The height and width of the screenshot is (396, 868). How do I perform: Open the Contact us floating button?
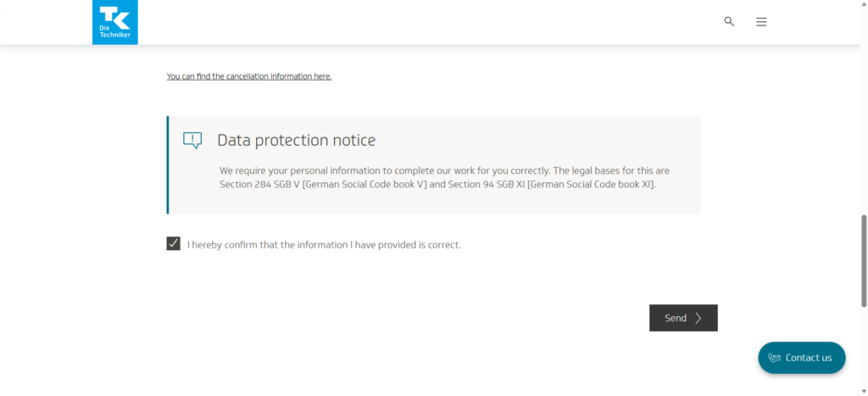(x=801, y=358)
